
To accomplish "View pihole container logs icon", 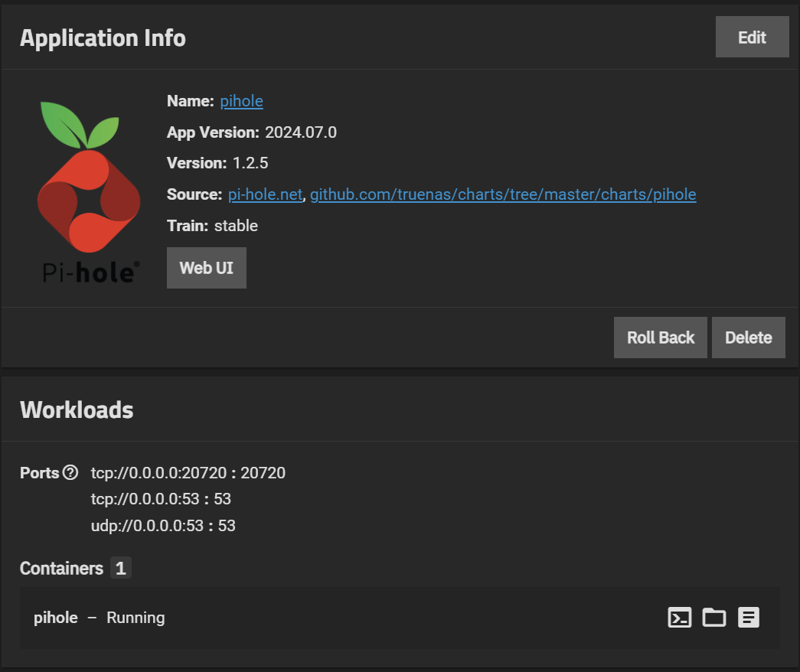I will (x=749, y=618).
